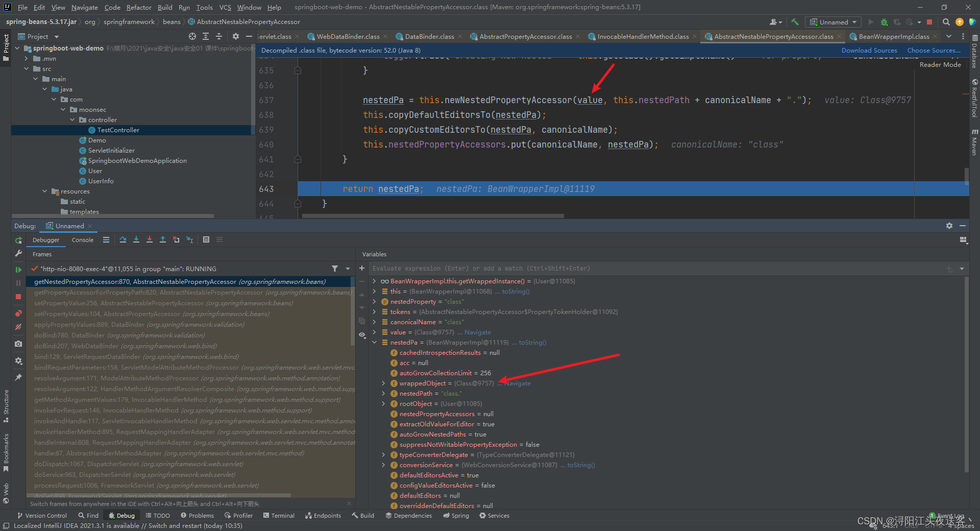This screenshot has height=531, width=980.
Task: Expand all in Project panel
Action: point(206,36)
